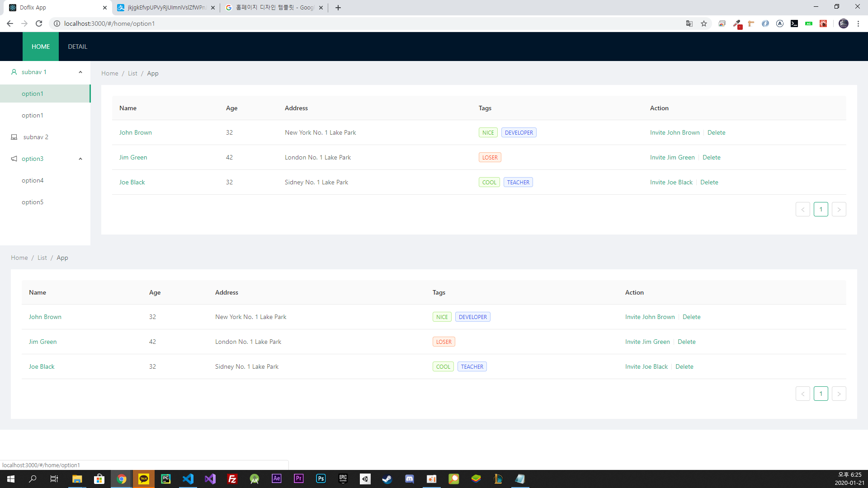Screen dimensions: 868x488
Task: Click Invite John Brown in first table
Action: click(x=675, y=132)
